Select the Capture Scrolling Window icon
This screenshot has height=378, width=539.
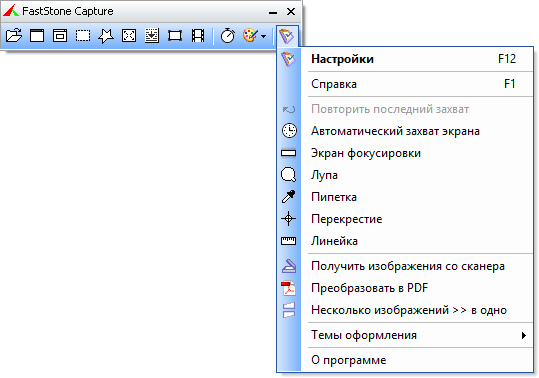152,35
